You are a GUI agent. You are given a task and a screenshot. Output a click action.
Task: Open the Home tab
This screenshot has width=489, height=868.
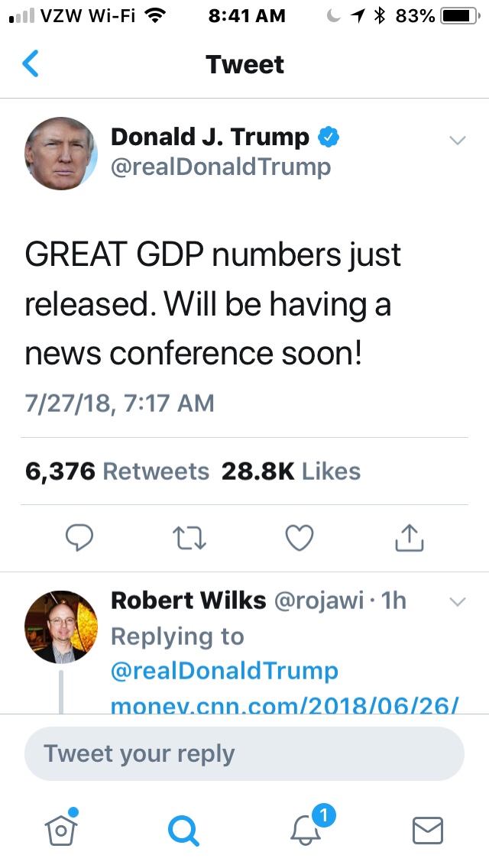point(62,828)
